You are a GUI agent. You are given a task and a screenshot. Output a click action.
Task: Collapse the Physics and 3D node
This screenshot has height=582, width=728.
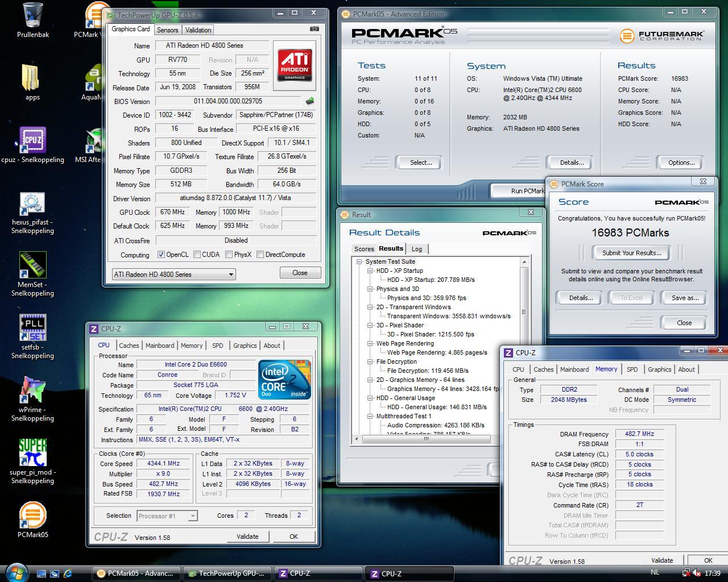(370, 289)
